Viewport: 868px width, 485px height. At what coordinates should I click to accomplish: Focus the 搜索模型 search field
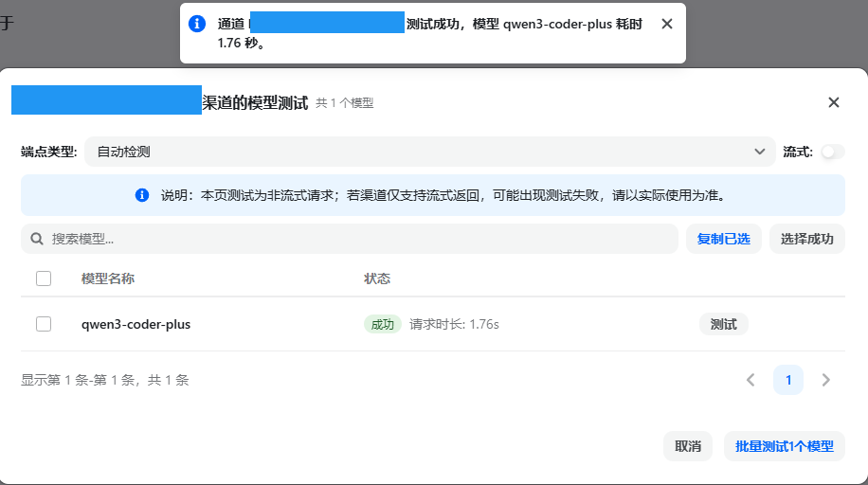[x=360, y=239]
